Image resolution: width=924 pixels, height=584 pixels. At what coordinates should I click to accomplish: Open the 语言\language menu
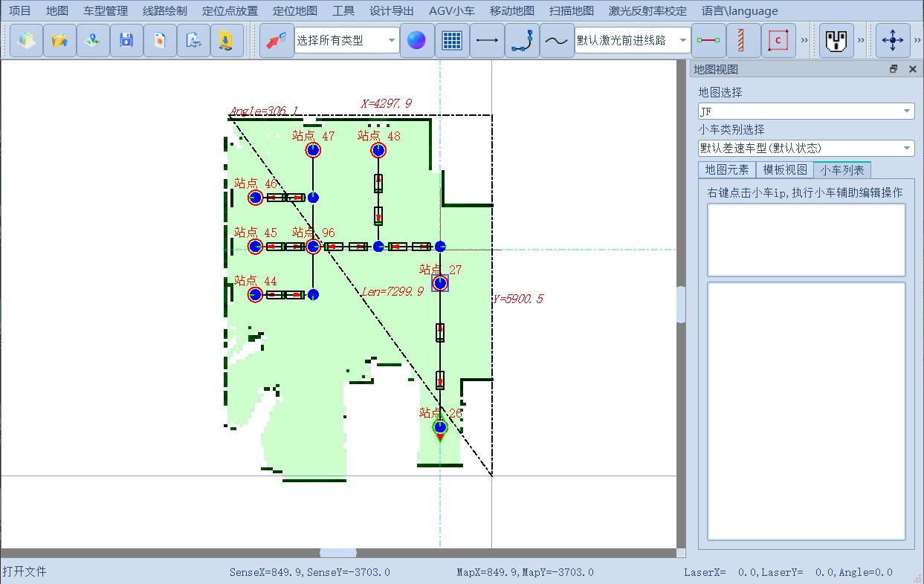(740, 11)
